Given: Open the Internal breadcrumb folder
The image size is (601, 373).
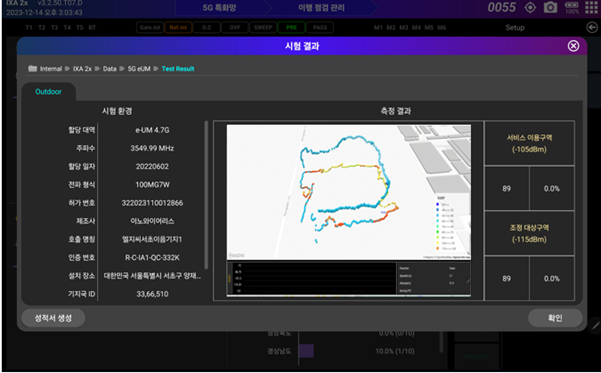Looking at the screenshot, I should [x=51, y=69].
